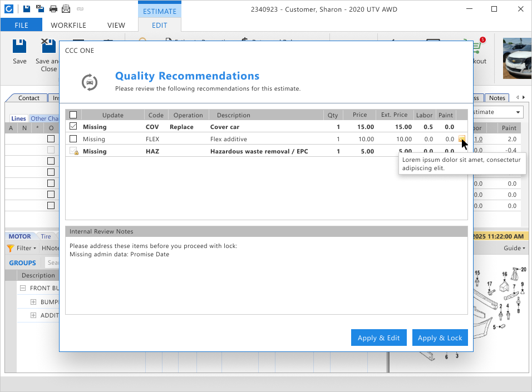Click the greyed chain link icon in the title bar
Image resolution: width=532 pixels, height=392 pixels.
[80, 9]
